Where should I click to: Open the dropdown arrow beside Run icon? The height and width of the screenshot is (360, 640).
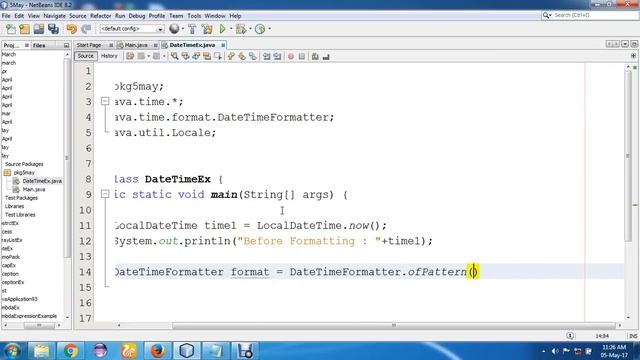[231, 29]
